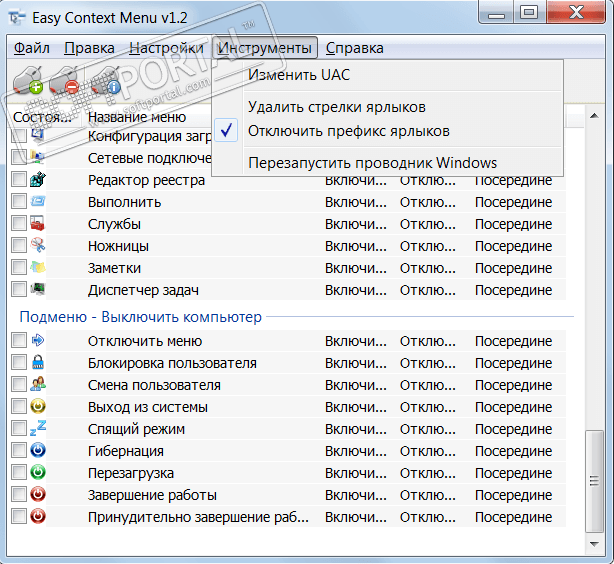Open the Справка menu
The image size is (614, 564).
[354, 48]
